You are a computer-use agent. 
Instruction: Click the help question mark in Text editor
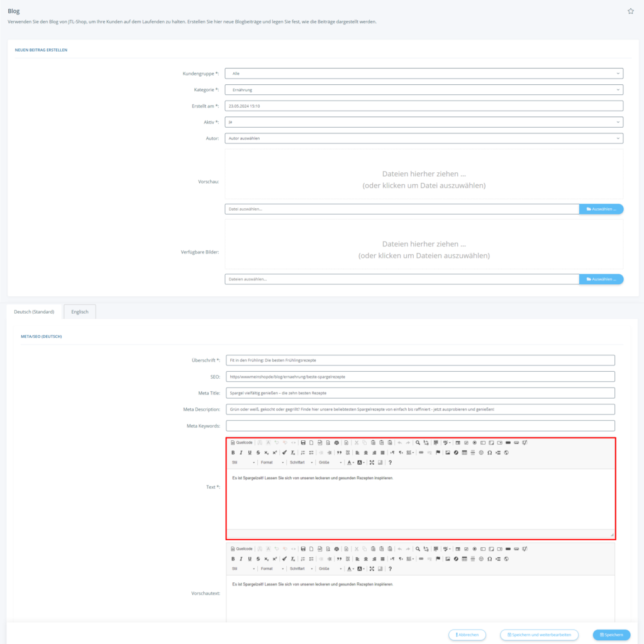390,463
